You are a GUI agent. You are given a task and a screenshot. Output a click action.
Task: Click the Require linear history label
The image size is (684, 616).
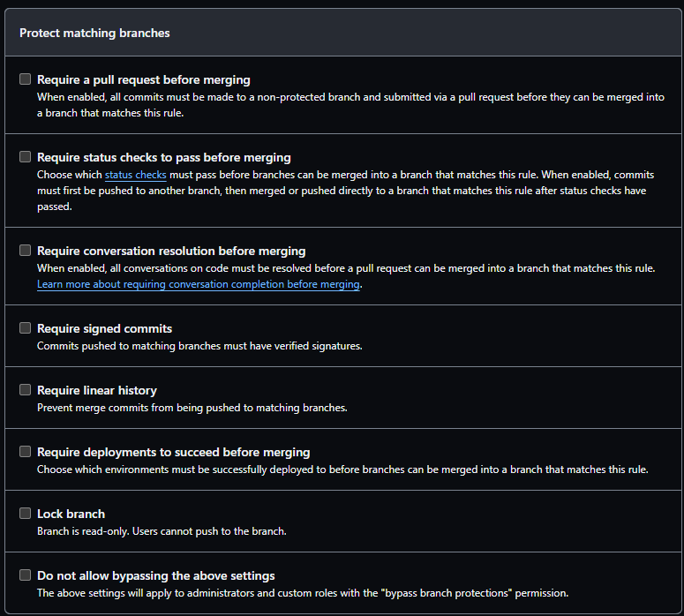click(x=97, y=390)
